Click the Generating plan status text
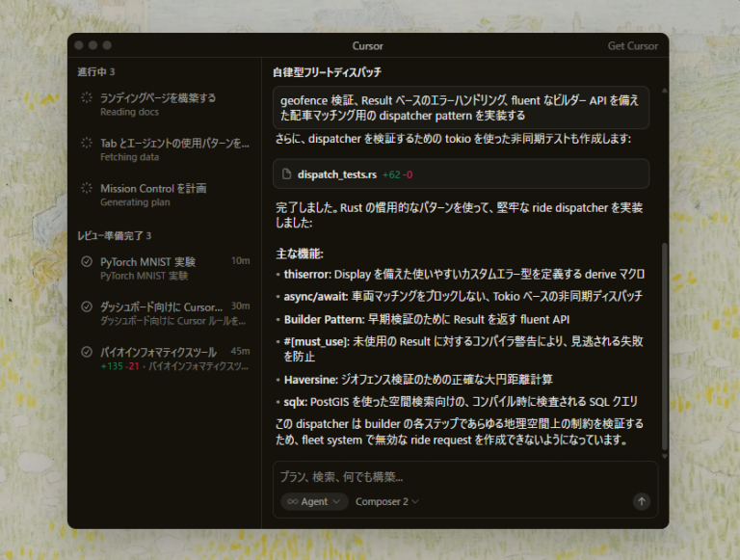Viewport: 740px width, 560px height. tap(135, 202)
